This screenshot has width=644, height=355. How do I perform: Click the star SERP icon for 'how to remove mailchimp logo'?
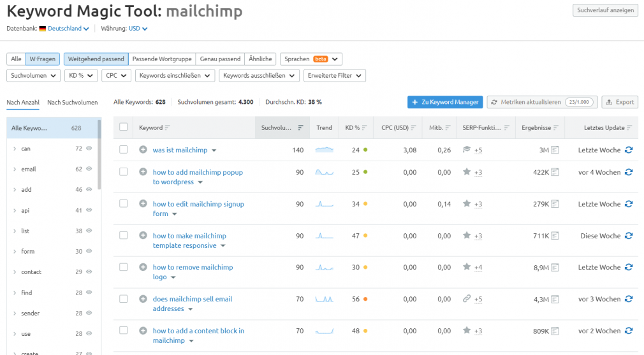pos(467,267)
